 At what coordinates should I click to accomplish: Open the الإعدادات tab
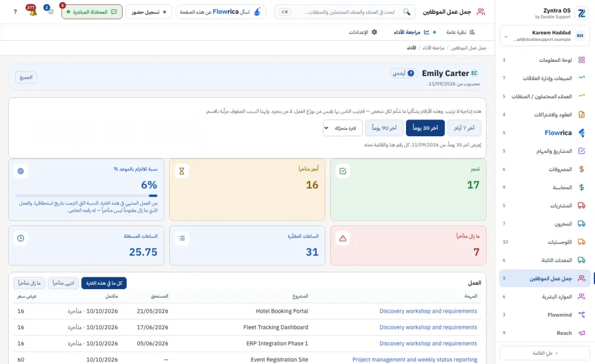(x=363, y=32)
